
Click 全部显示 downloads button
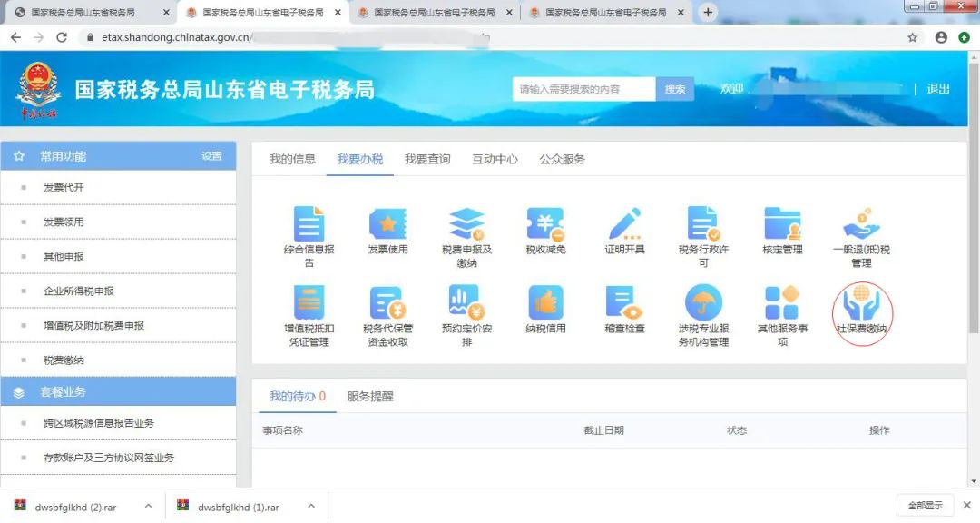point(925,505)
